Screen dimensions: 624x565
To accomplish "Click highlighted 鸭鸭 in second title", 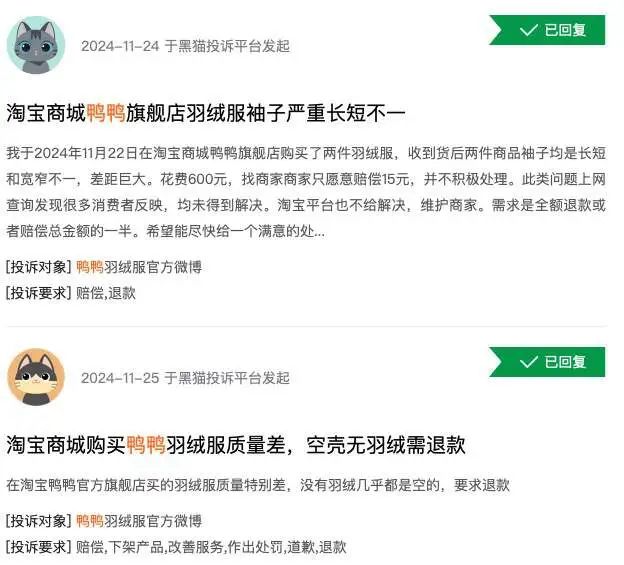I will 146,445.
